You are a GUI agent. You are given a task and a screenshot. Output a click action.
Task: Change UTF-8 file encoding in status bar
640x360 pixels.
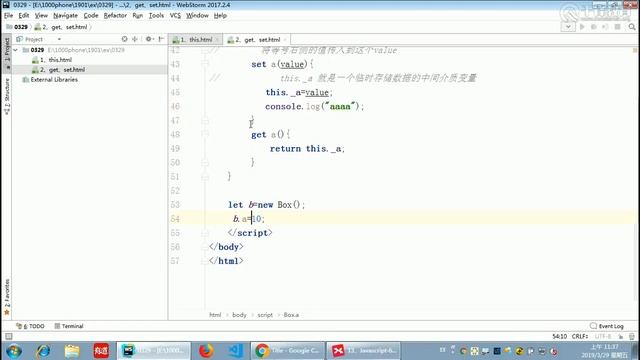(x=603, y=336)
